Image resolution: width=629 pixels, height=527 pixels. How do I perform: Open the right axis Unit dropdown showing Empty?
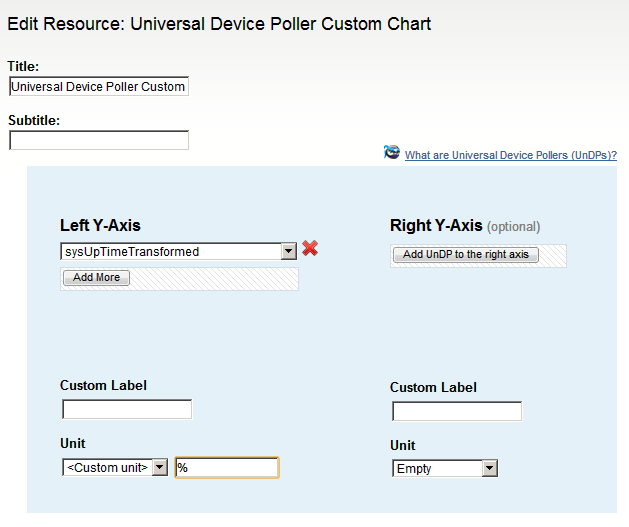(489, 468)
